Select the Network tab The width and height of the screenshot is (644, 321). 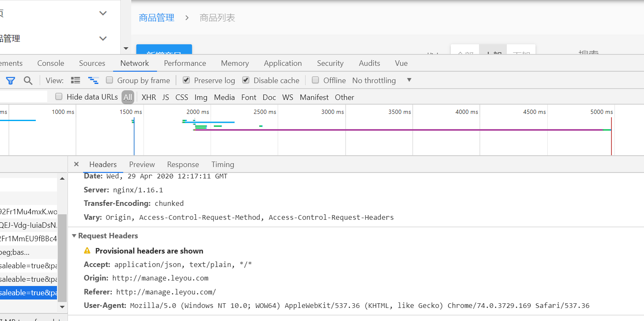tap(135, 63)
